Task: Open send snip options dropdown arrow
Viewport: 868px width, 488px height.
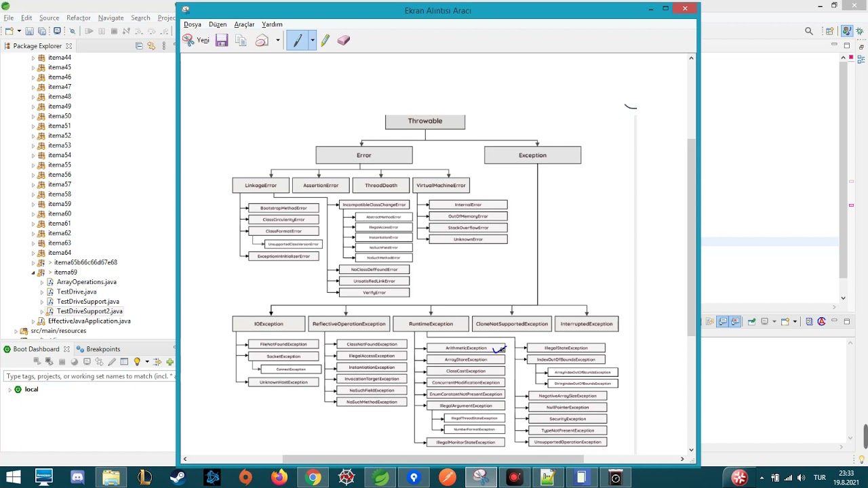Action: (277, 41)
